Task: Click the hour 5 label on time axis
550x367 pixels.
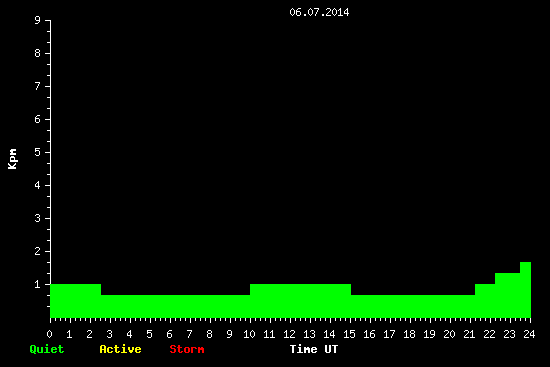Action: [149, 334]
